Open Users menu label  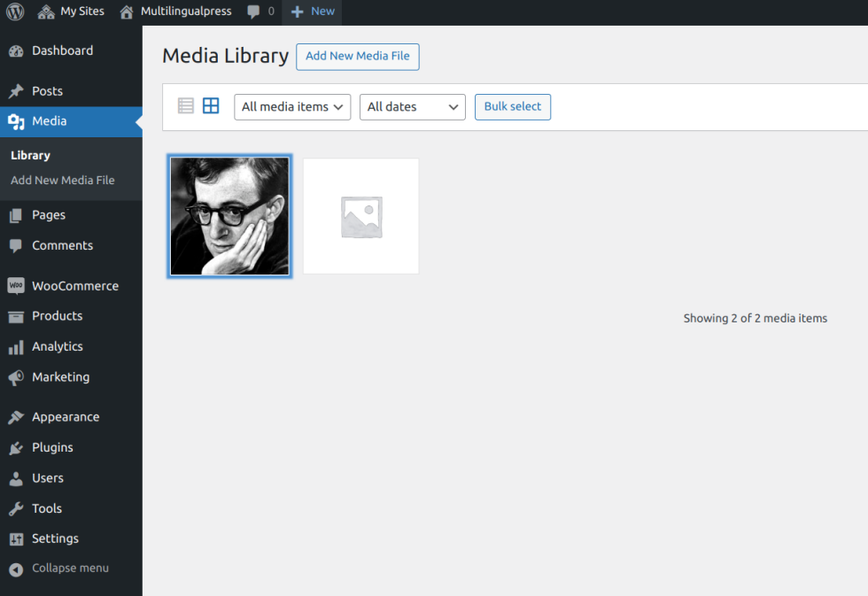[x=48, y=478]
